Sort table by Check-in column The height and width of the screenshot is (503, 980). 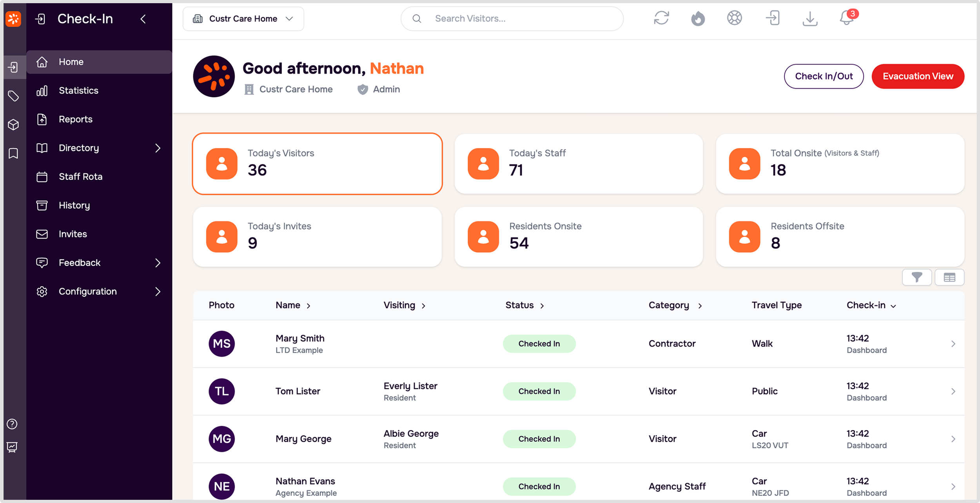[871, 305]
